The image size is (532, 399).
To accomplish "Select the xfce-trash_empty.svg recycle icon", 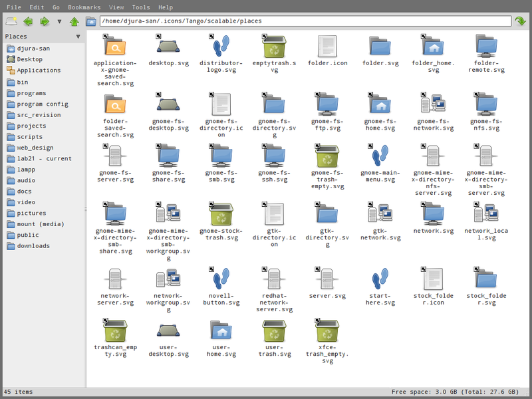I will point(327,331).
